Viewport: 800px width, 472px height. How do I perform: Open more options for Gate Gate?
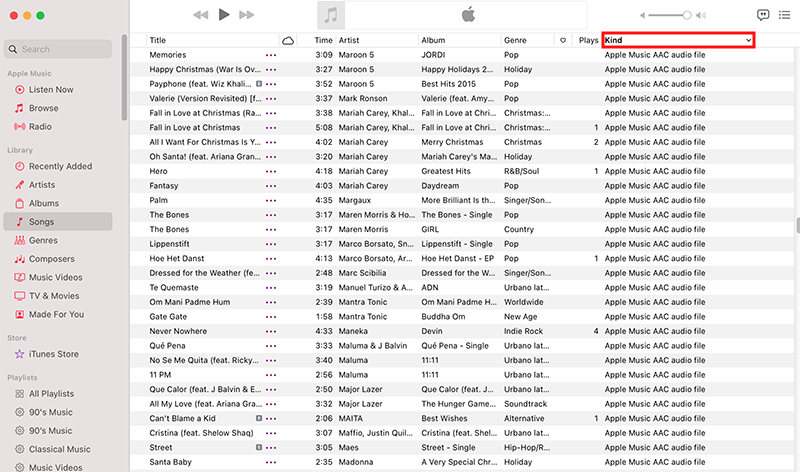(271, 317)
